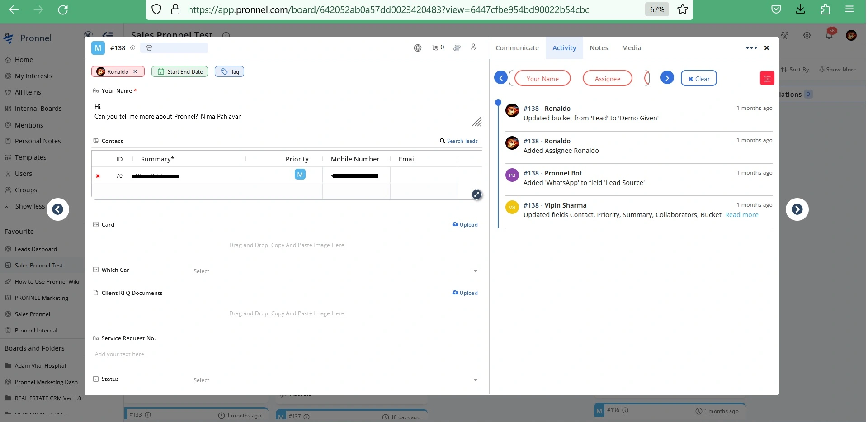
Task: Open Templates in the sidebar
Action: click(x=30, y=157)
